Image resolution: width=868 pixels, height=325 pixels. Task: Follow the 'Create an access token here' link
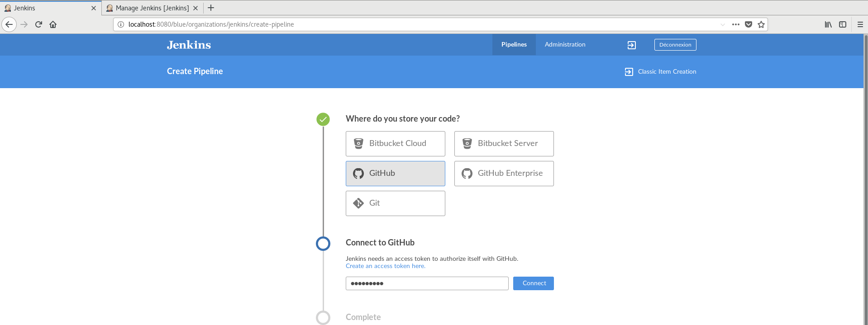click(x=386, y=266)
